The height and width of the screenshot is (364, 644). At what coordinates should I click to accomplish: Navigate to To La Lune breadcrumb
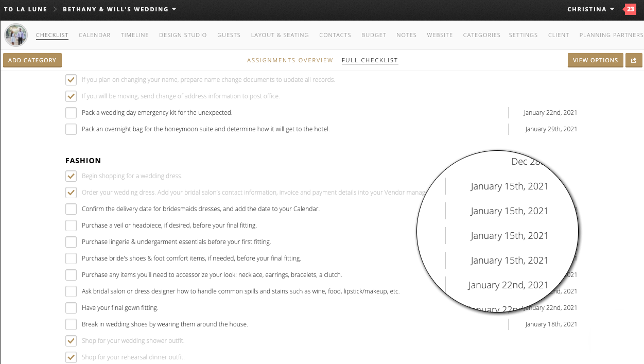point(25,9)
